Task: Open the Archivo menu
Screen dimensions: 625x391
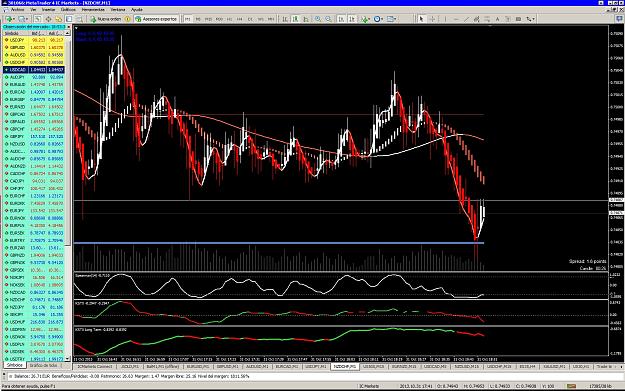Action: [17, 9]
